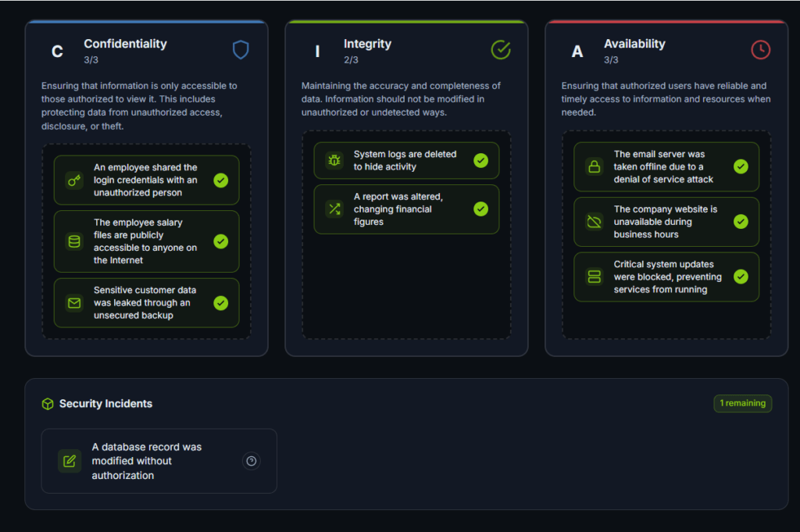Click the green checkmark on the company website card
800x532 pixels.
[x=741, y=222]
